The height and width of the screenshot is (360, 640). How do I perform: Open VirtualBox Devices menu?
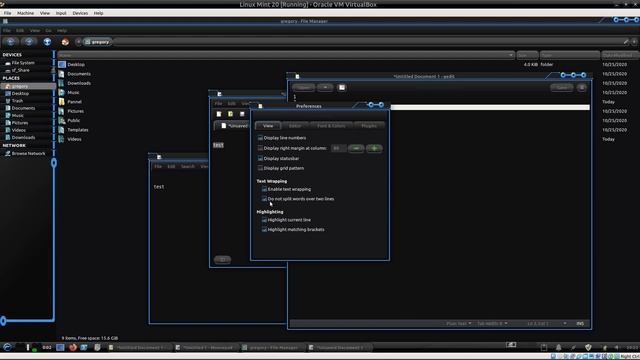tap(80, 13)
